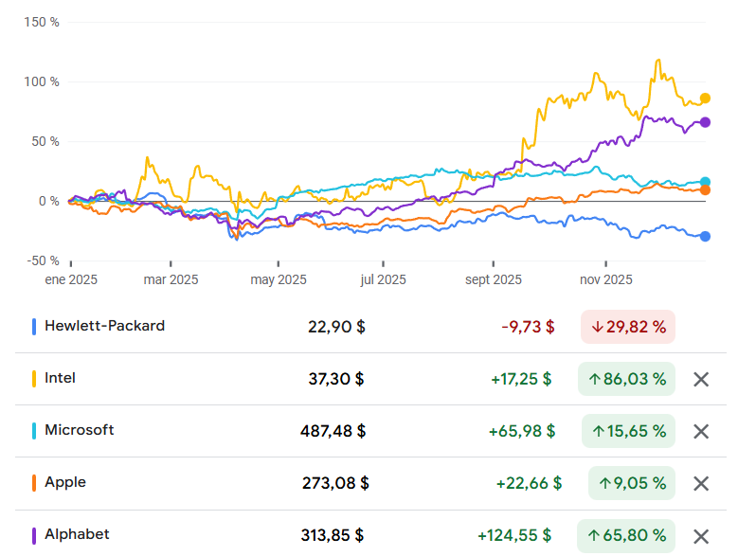Select the Microsoft stock name

(x=79, y=430)
